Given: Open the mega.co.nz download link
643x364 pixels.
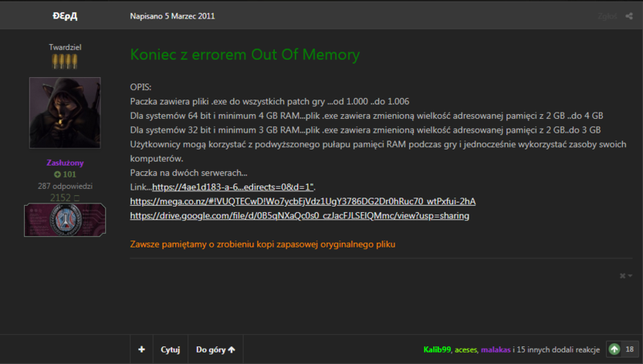Looking at the screenshot, I should [x=302, y=201].
